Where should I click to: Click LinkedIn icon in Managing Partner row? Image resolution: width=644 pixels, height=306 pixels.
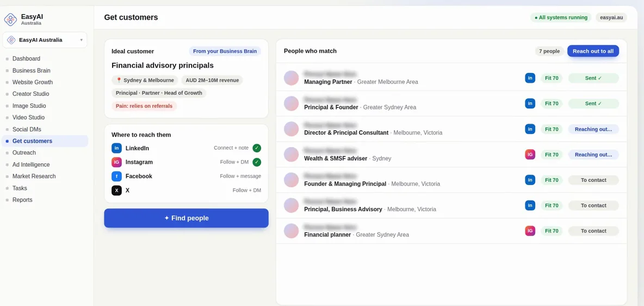[530, 78]
